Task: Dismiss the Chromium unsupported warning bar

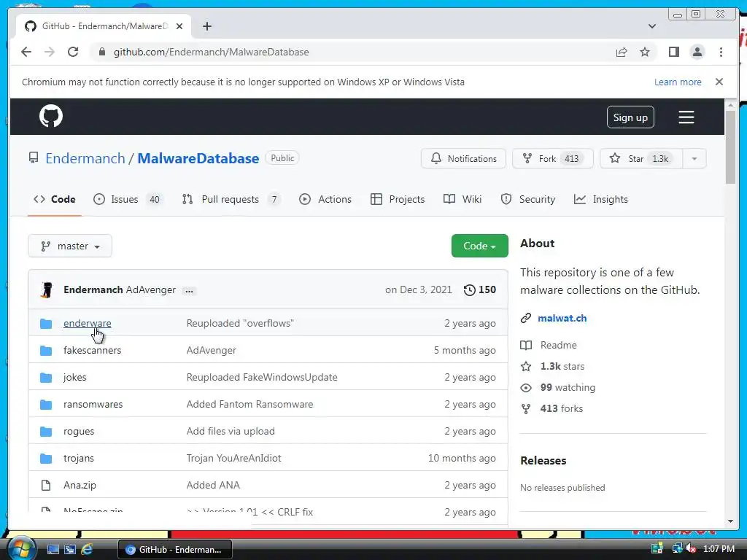Action: pos(719,82)
